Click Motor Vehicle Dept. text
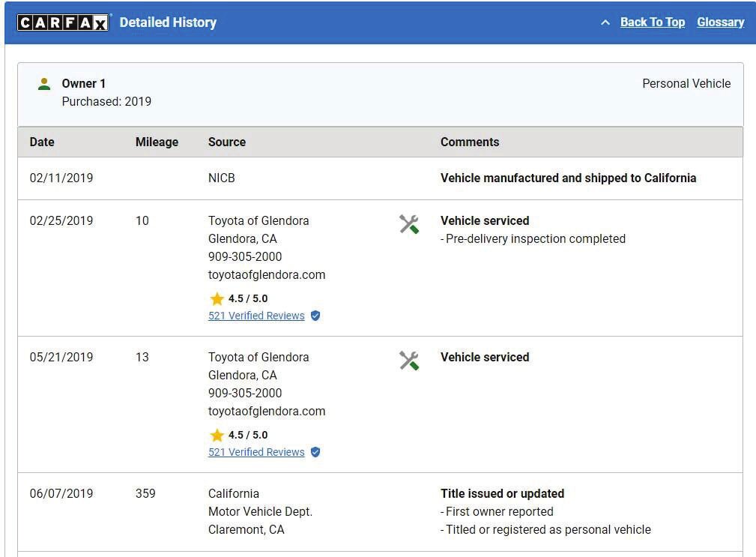The height and width of the screenshot is (557, 756). [260, 512]
